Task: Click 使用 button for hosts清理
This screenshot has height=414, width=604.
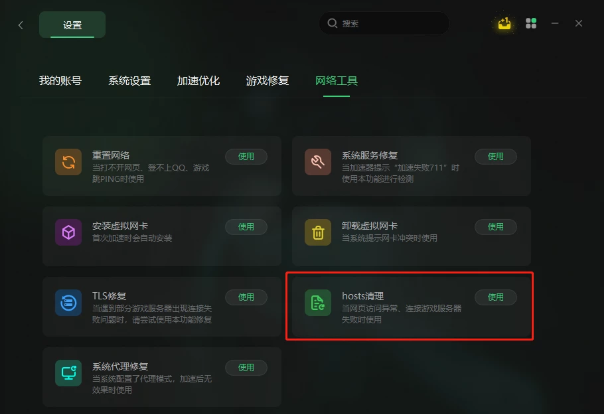Action: click(x=496, y=297)
